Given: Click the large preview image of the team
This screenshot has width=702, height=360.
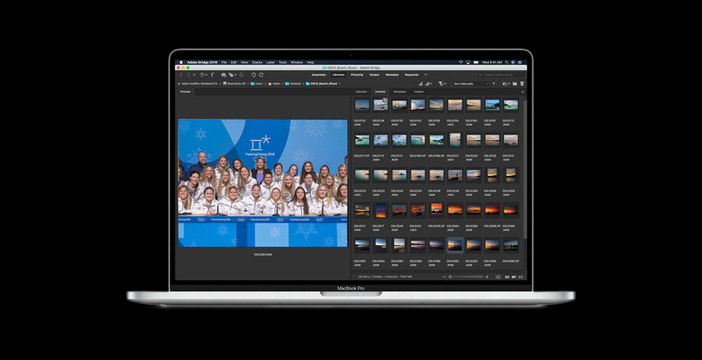Looking at the screenshot, I should click(263, 183).
